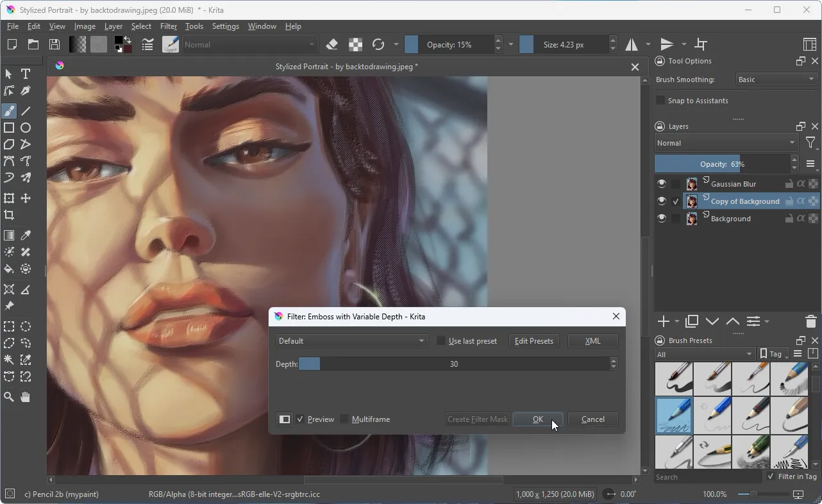Screen dimensions: 822x504
Task: Select the Text tool
Action: (x=25, y=74)
